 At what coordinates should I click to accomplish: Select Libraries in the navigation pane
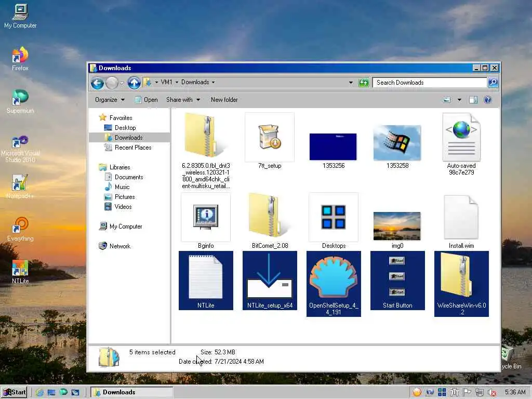(x=115, y=167)
